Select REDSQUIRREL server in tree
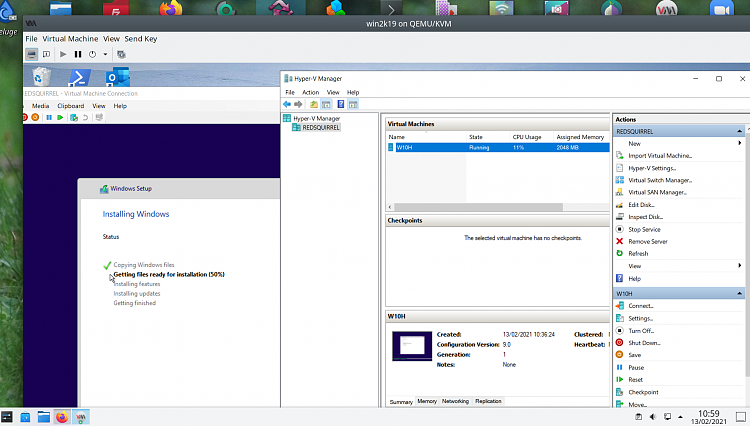Image resolution: width=750 pixels, height=426 pixels. point(316,128)
